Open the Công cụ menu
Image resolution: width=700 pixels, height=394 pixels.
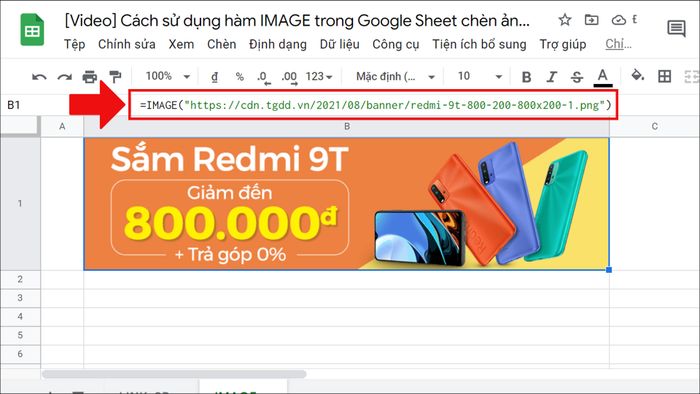coord(396,44)
